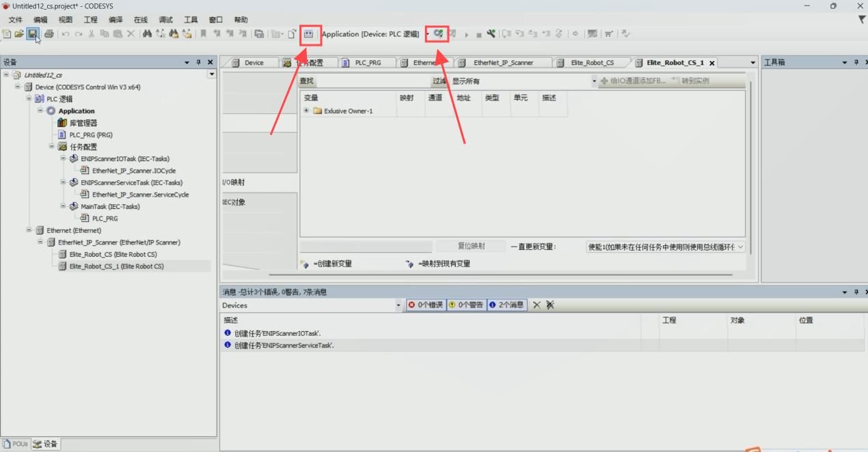
Task: Open the 编译 (Build) menu
Action: coord(116,20)
